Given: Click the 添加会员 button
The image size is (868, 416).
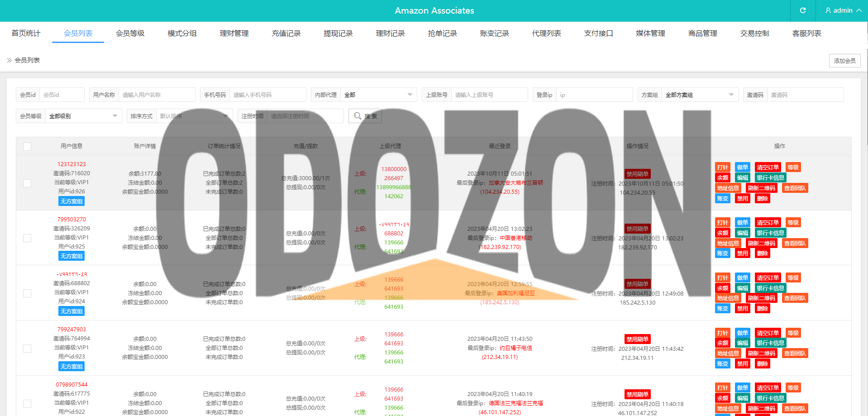Looking at the screenshot, I should [844, 61].
